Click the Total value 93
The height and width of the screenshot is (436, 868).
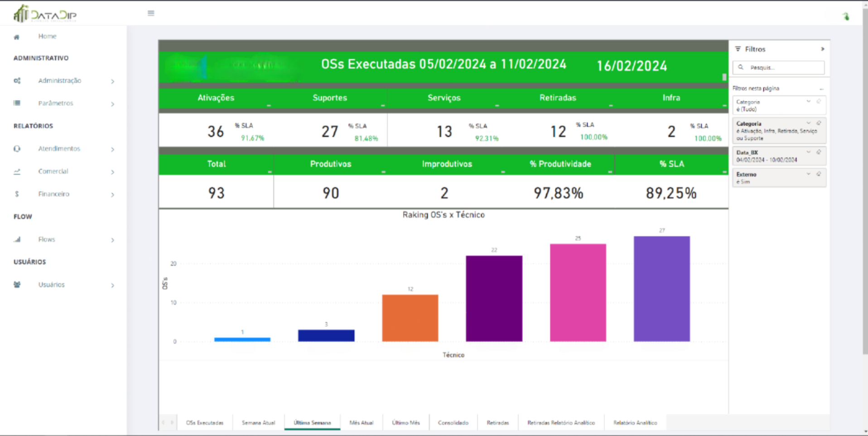pyautogui.click(x=217, y=193)
